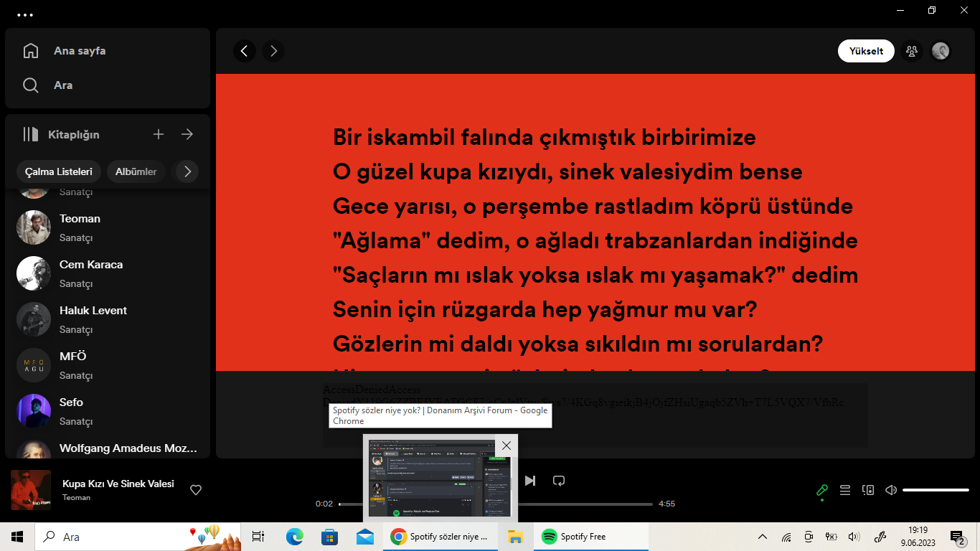Select the Ana sayfa menu item
980x551 pixels.
pos(80,51)
